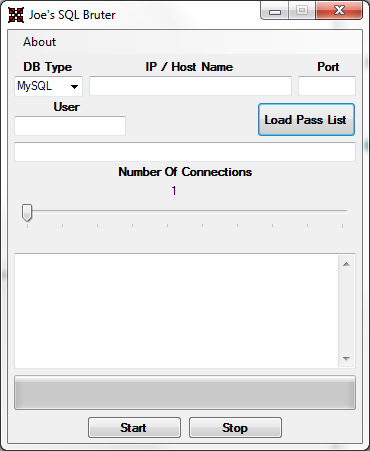Click the IP / Host Name label
370x451 pixels.
pyautogui.click(x=189, y=67)
